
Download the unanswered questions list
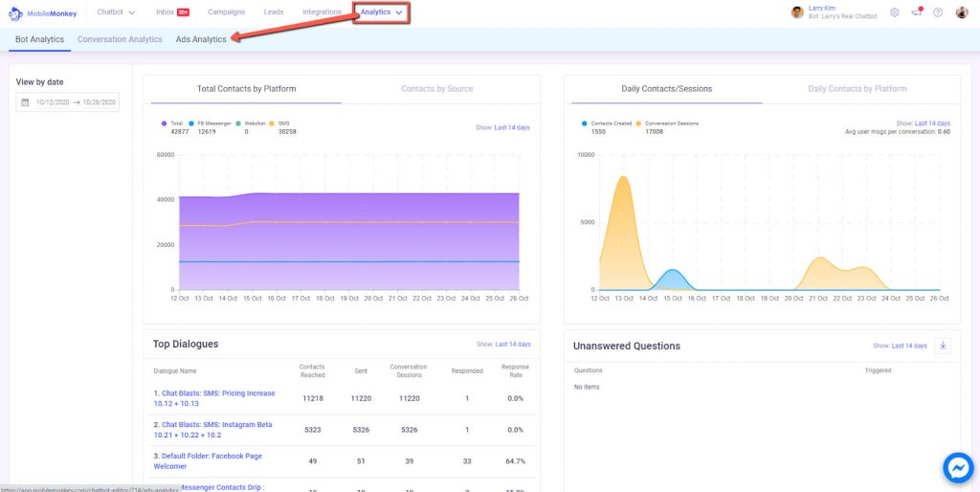click(943, 346)
